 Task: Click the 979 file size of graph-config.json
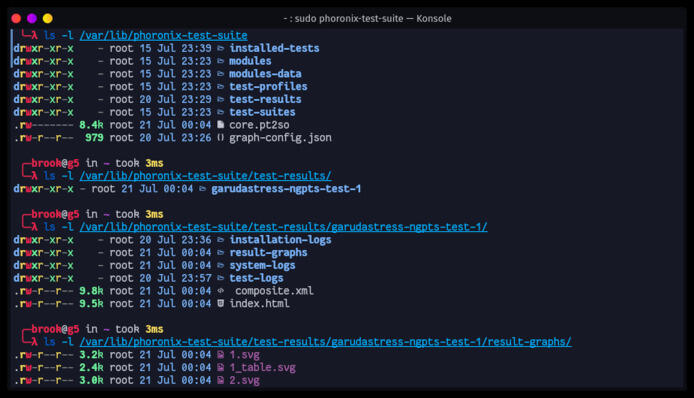(94, 138)
